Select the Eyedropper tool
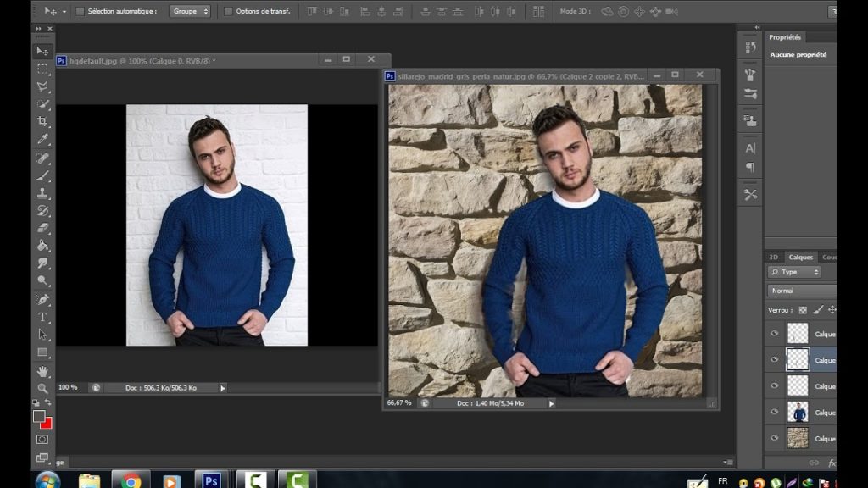Screen dimensions: 868x488 tap(42, 139)
